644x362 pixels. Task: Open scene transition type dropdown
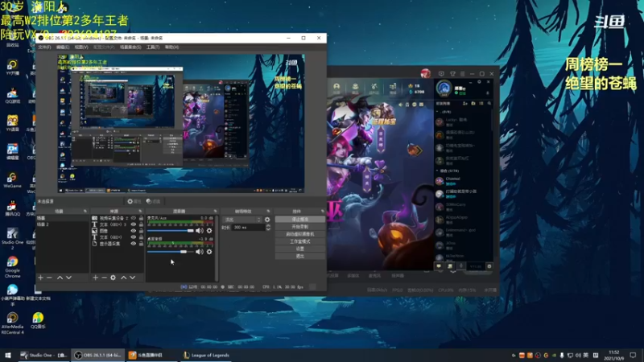242,220
